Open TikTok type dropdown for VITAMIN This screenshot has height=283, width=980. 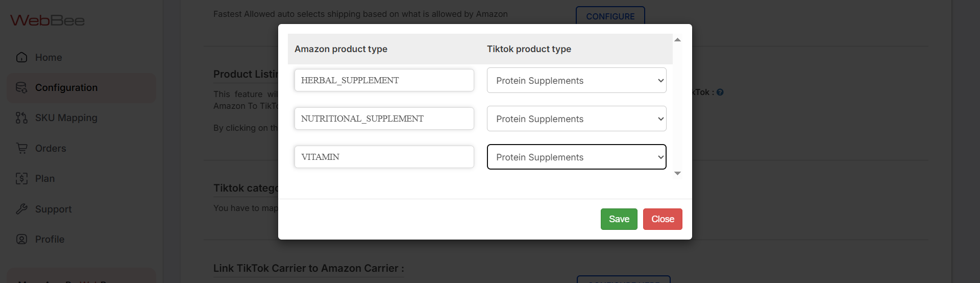tap(576, 157)
